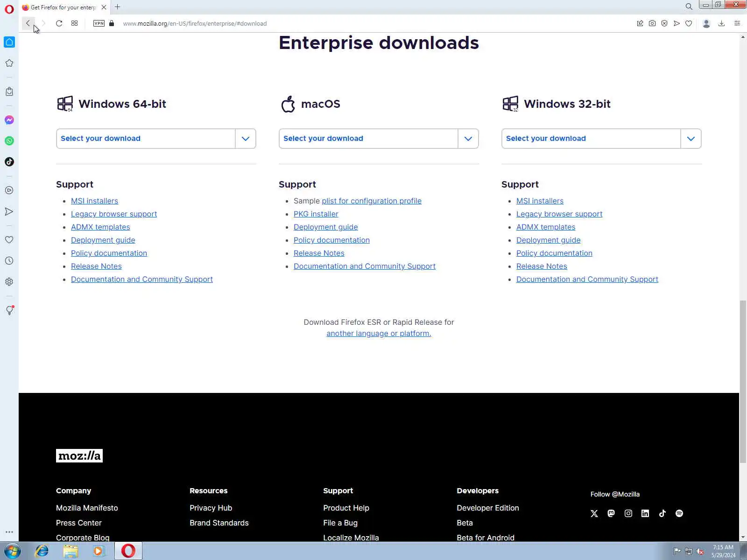
Task: Visit Mozilla on Instagram
Action: 628,513
